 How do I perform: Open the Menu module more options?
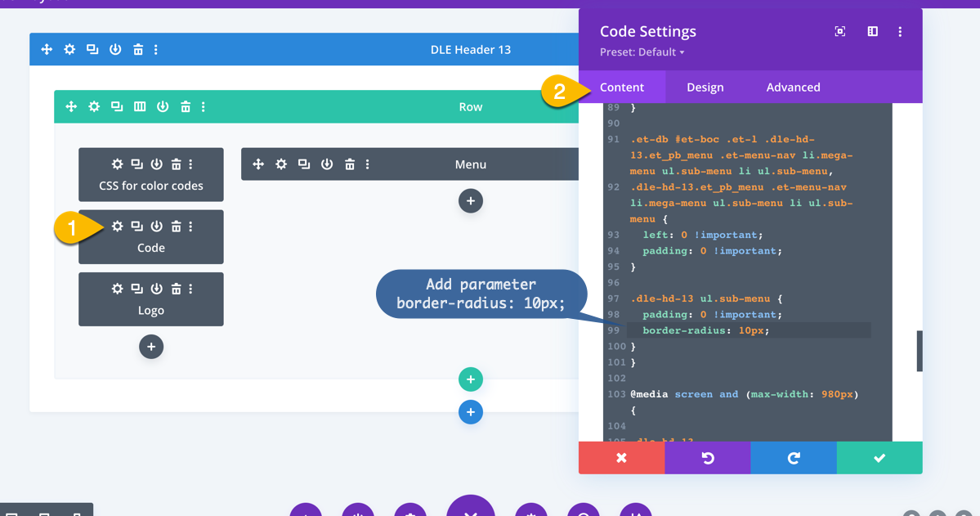(368, 164)
